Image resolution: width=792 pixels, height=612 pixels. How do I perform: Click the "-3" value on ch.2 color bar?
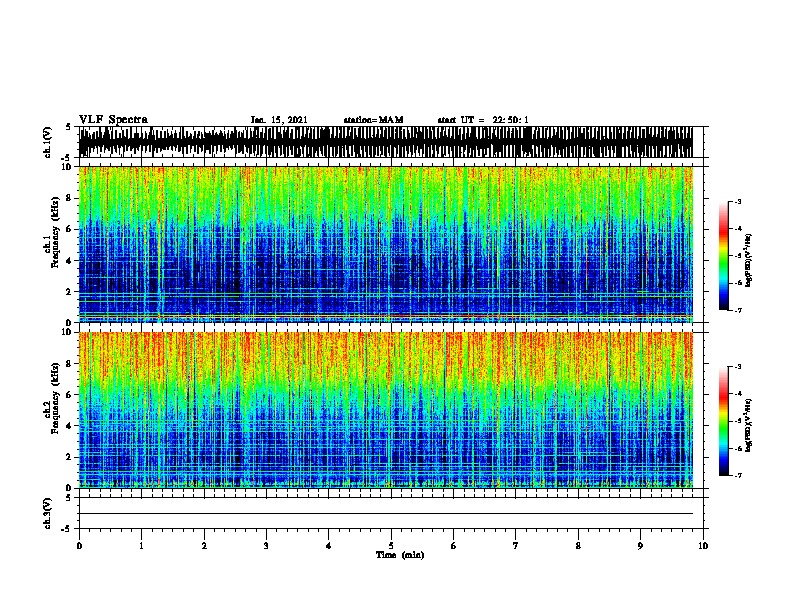[737, 367]
